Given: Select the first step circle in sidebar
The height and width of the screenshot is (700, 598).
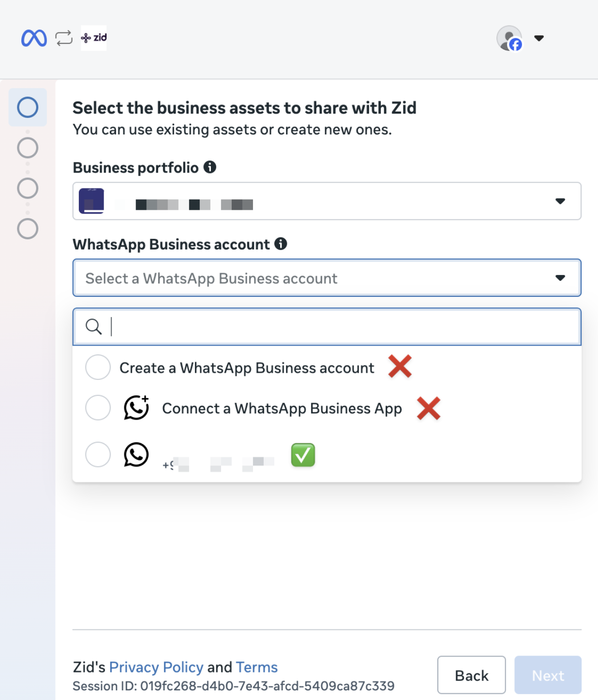Looking at the screenshot, I should tap(28, 107).
